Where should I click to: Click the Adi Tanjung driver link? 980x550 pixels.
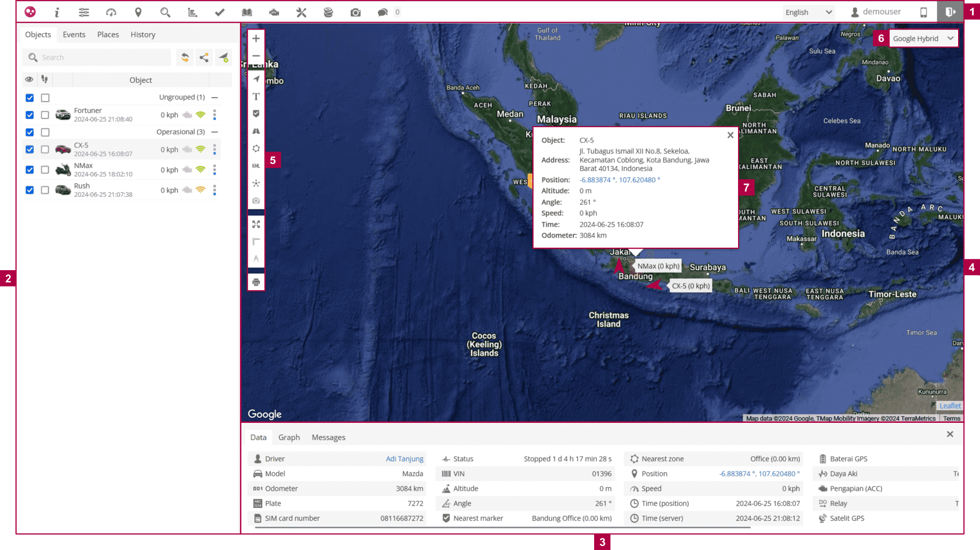[404, 459]
